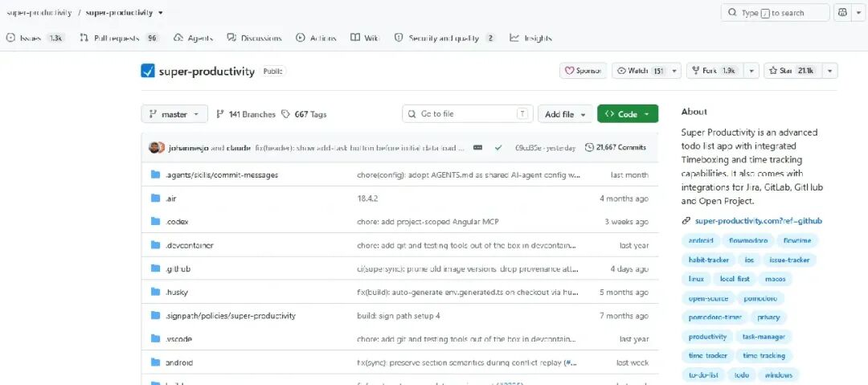
Task: Open commit 'build: sign path setup 4'
Action: [x=399, y=316]
